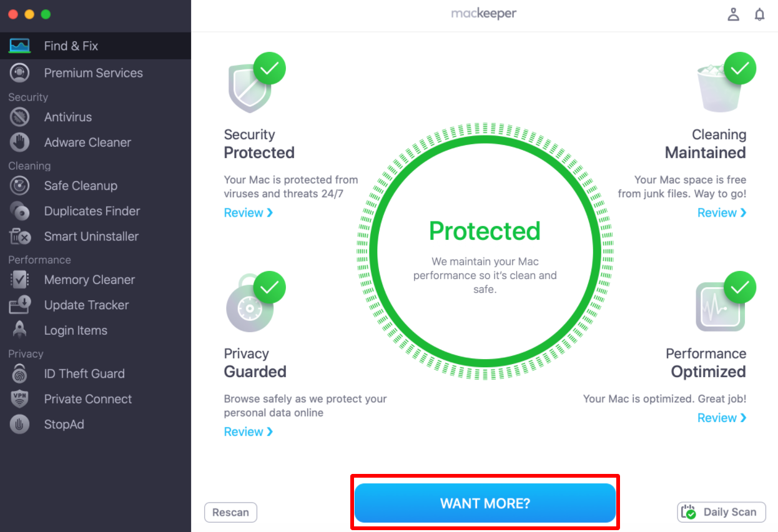Click the ID Theft Guard fingerprint icon
This screenshot has height=532, width=778.
click(x=20, y=373)
